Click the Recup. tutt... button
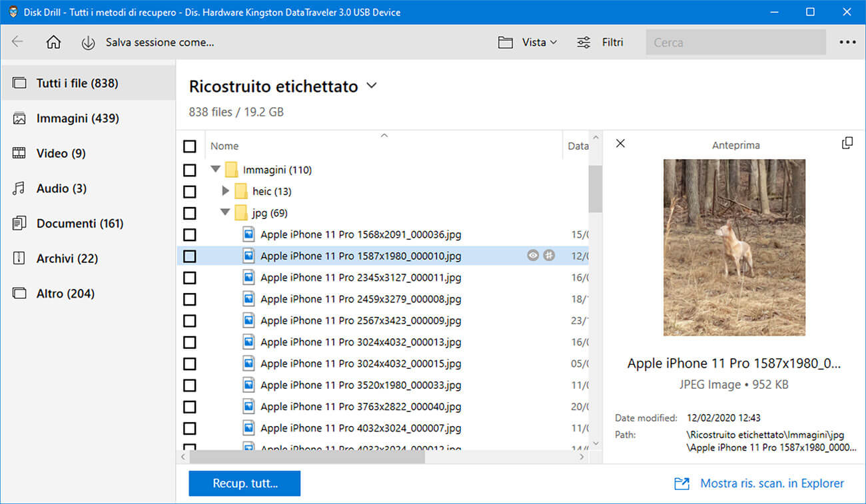 pyautogui.click(x=244, y=483)
